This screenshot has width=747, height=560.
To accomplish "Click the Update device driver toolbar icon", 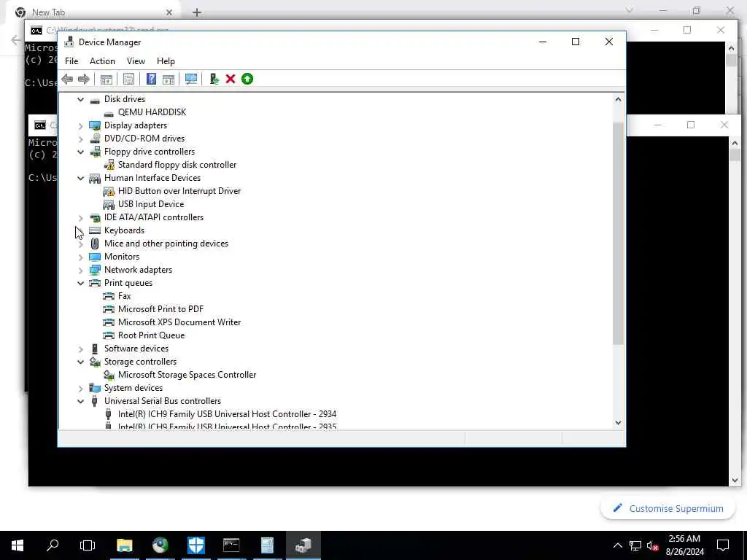I will click(x=214, y=79).
